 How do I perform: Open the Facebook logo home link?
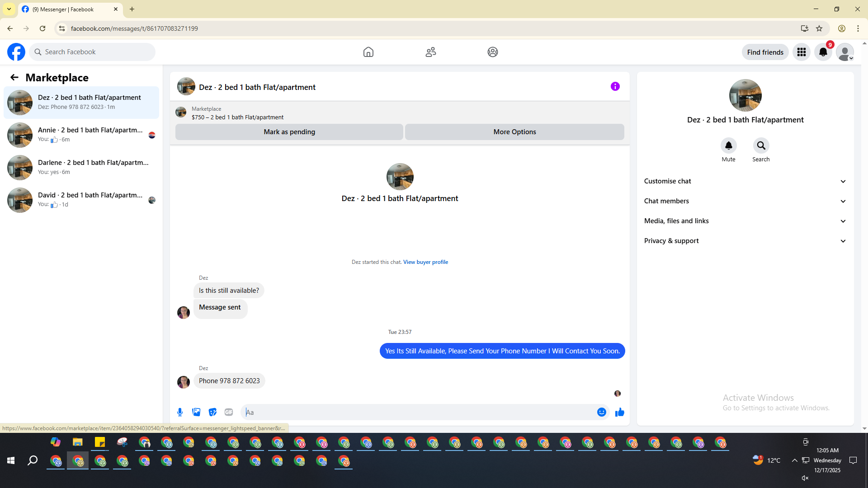pyautogui.click(x=16, y=52)
